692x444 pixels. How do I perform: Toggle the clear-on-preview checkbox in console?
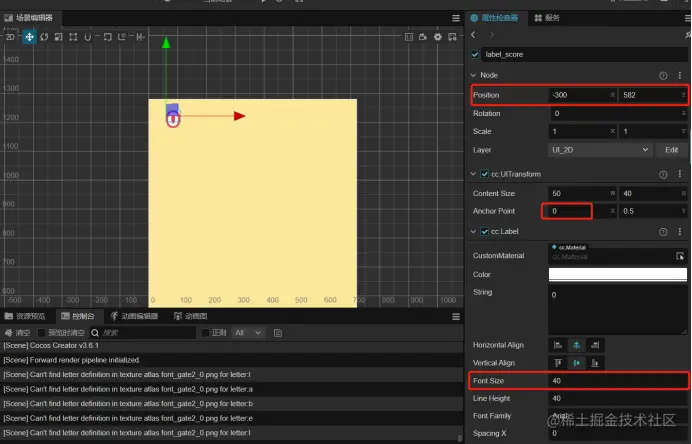coord(42,332)
